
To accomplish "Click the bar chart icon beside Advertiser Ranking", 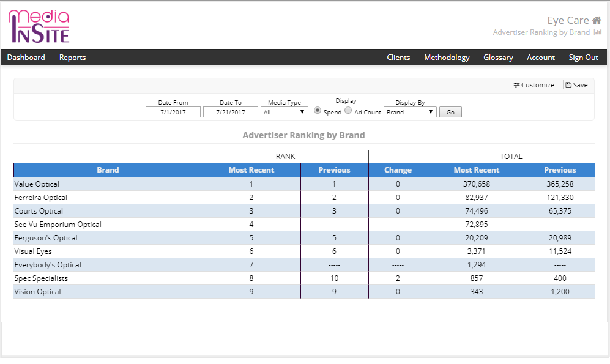I will coord(598,32).
